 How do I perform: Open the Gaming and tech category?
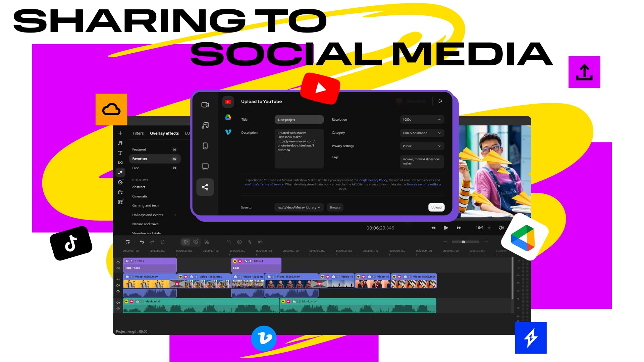145,206
